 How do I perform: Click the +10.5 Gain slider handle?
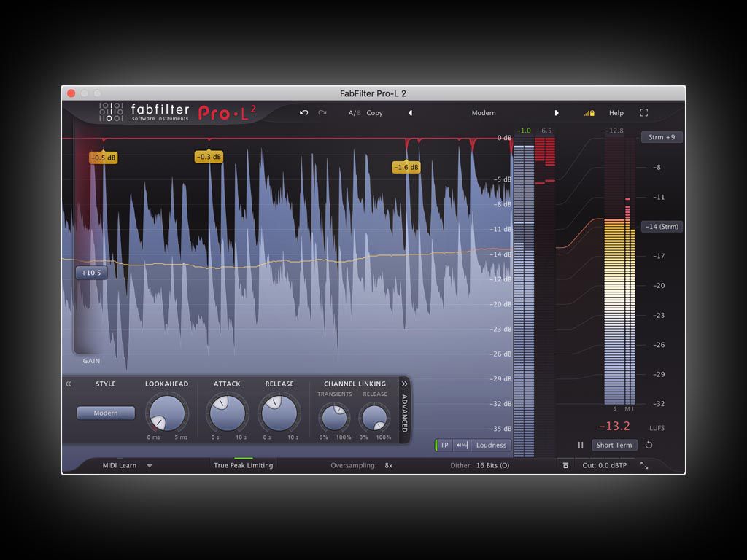click(x=91, y=273)
